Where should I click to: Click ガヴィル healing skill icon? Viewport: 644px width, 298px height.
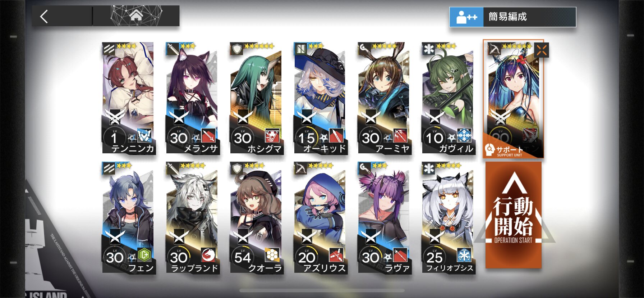coord(464,136)
